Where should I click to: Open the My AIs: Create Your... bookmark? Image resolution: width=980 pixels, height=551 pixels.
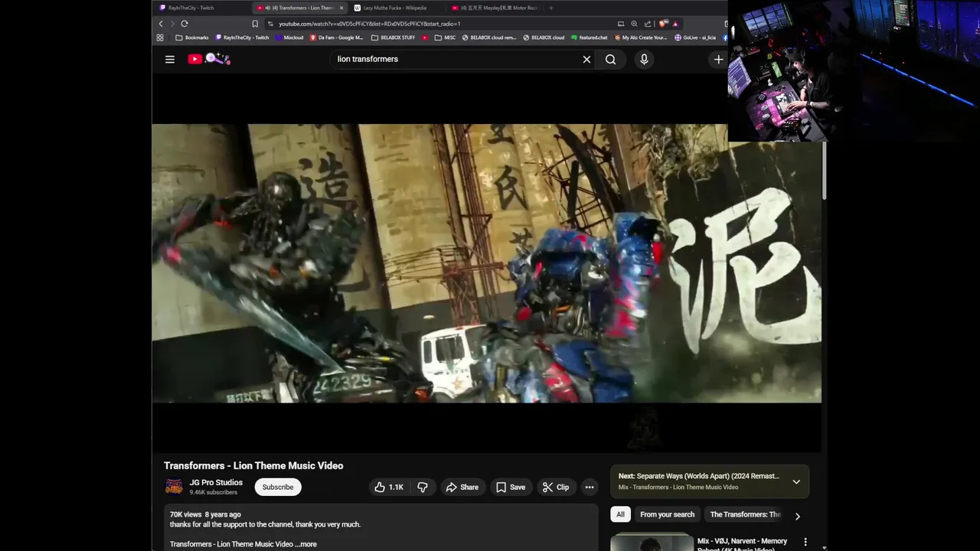tap(641, 37)
